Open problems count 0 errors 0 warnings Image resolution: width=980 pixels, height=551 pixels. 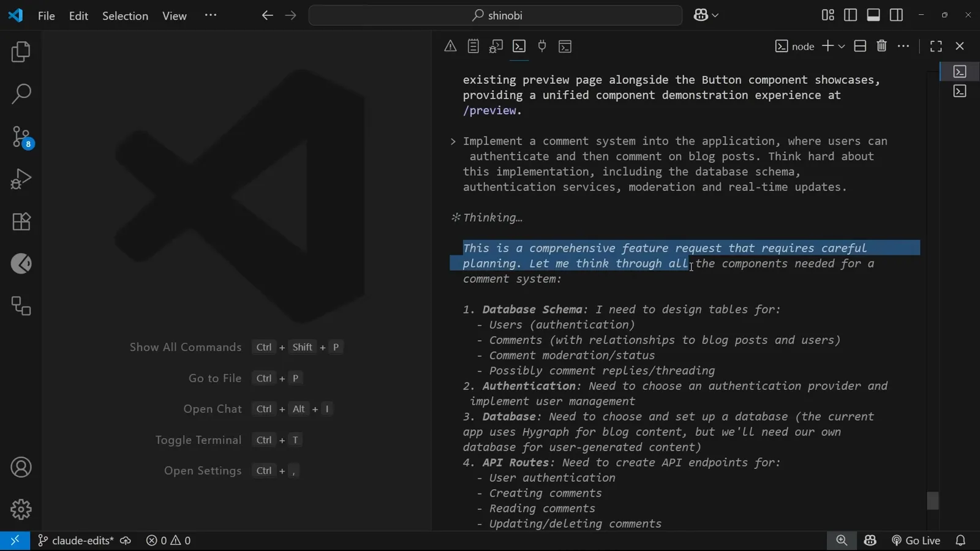168,541
